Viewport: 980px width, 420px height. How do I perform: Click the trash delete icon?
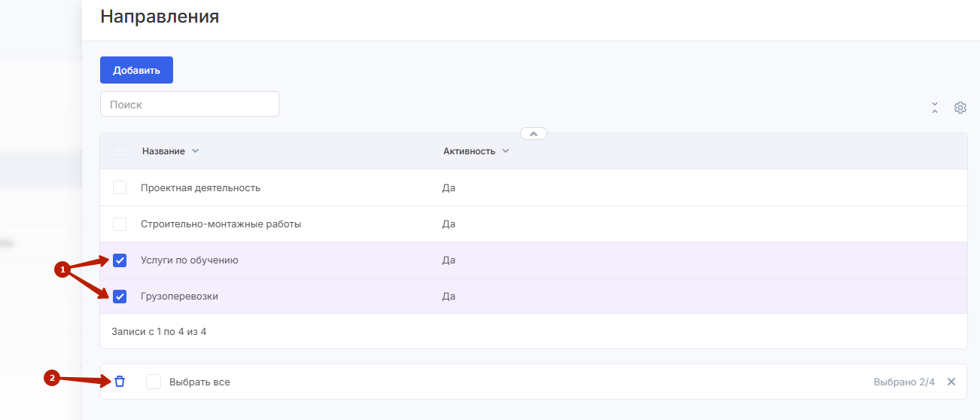pos(120,382)
